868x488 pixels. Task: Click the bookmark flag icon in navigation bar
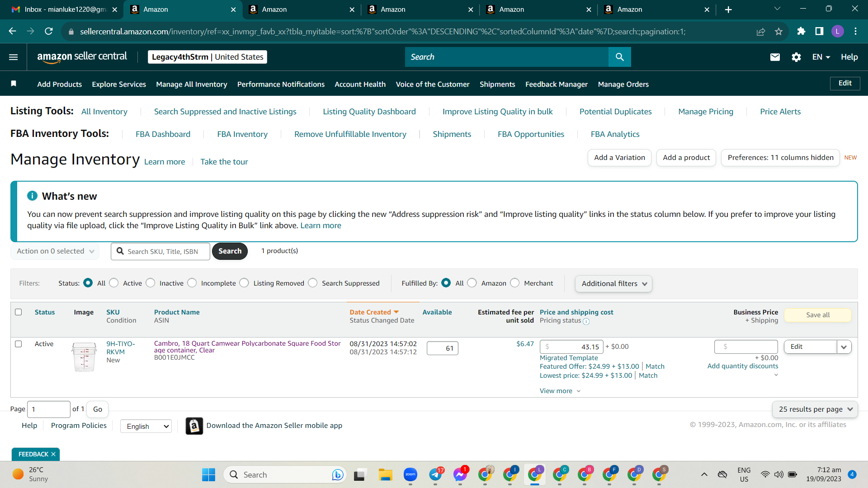(x=14, y=84)
